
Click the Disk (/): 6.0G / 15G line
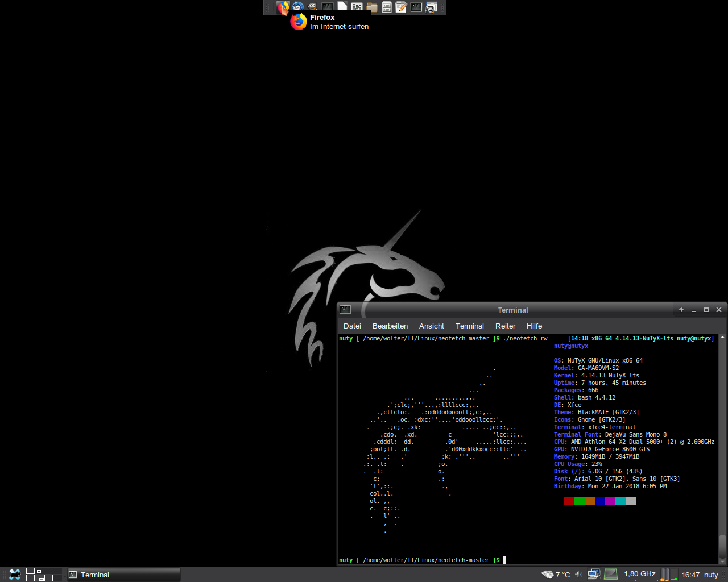pyautogui.click(x=598, y=472)
